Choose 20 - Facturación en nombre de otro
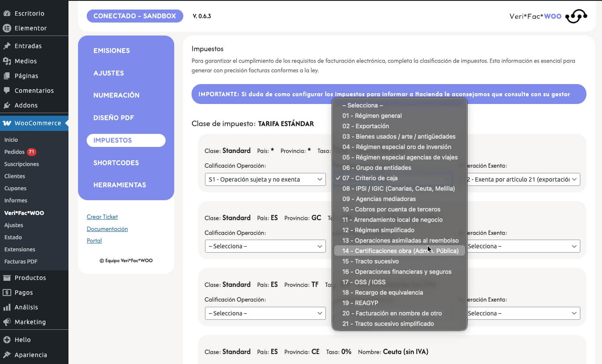The image size is (602, 364). 400,313
